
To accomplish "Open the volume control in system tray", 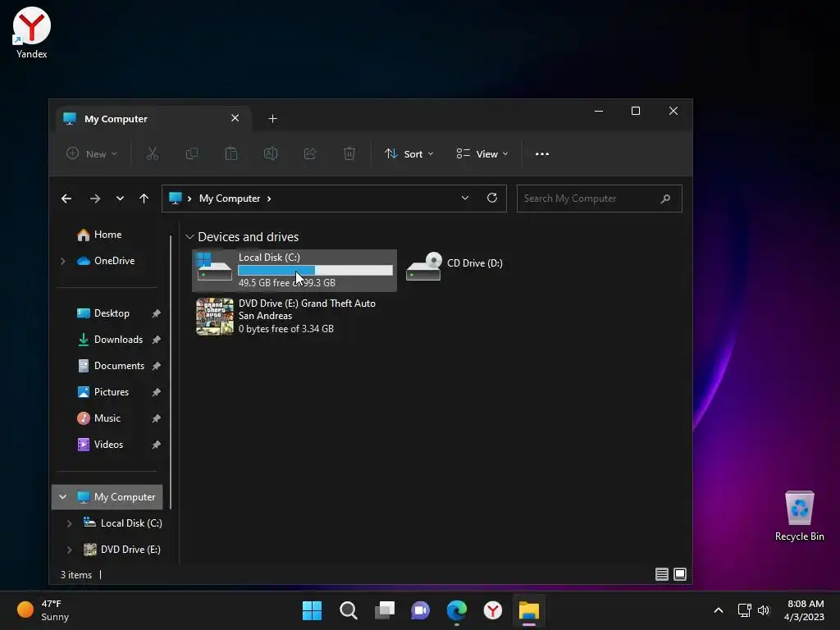I will point(764,610).
